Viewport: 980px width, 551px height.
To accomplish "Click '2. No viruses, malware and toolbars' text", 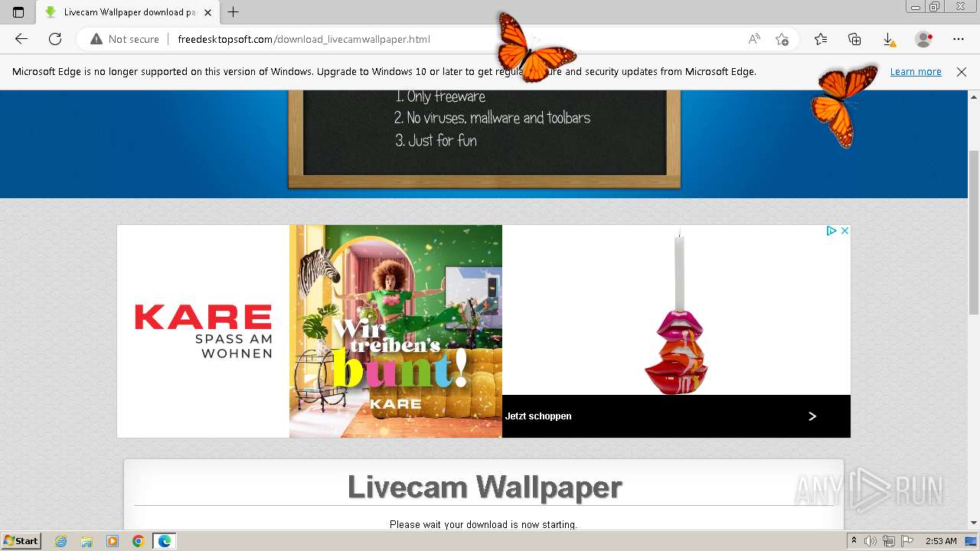I will 492,118.
